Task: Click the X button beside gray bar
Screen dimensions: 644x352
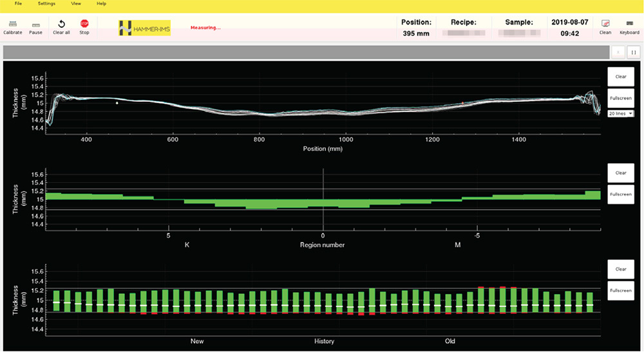Action: tap(618, 52)
